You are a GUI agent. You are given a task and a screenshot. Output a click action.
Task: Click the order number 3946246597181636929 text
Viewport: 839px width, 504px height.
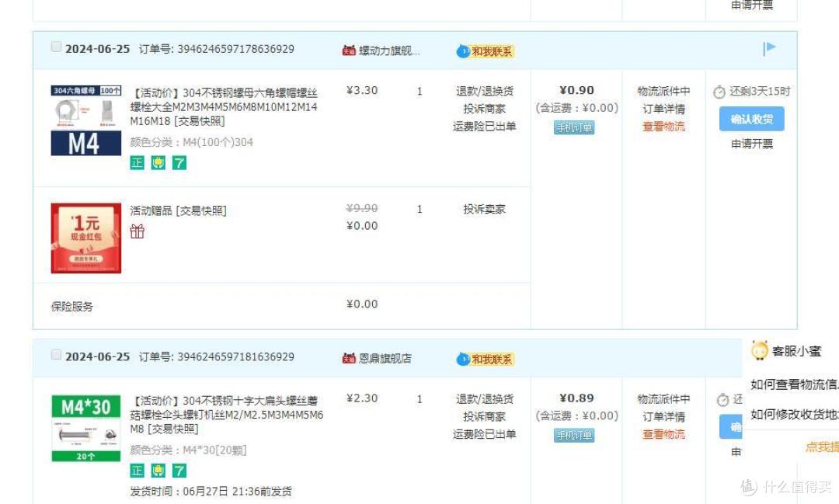click(235, 357)
